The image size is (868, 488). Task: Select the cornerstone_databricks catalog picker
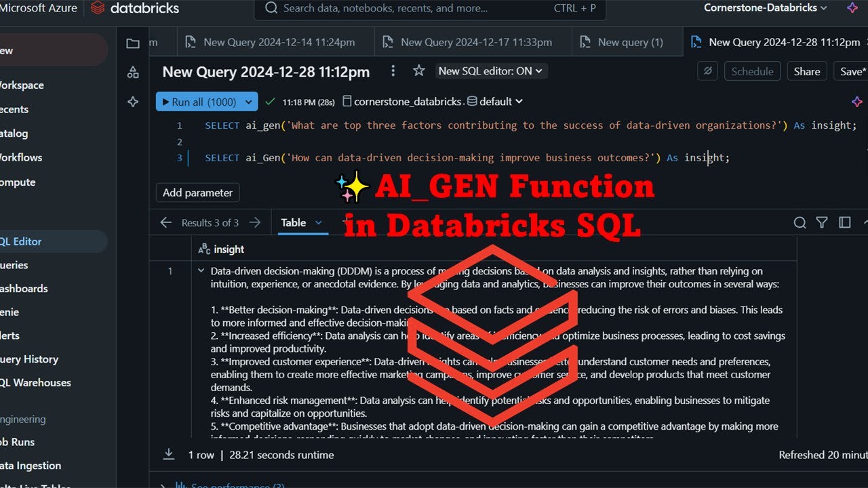coord(402,102)
